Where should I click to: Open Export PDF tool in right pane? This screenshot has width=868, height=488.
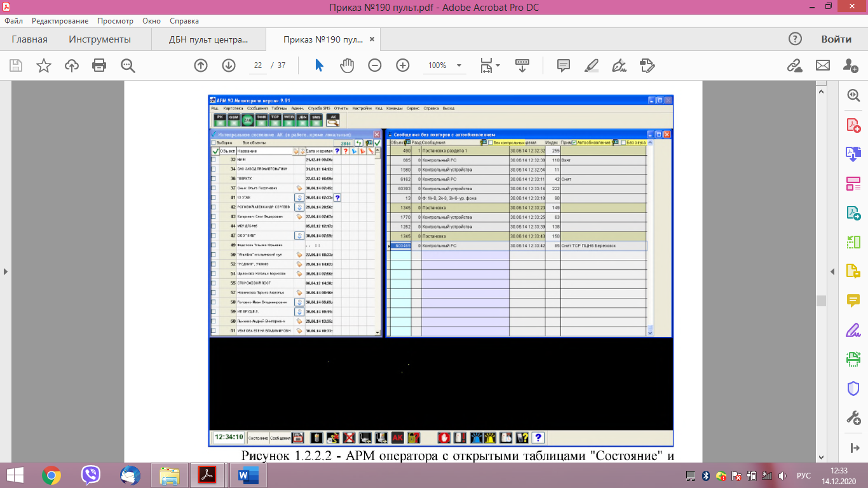tap(853, 213)
